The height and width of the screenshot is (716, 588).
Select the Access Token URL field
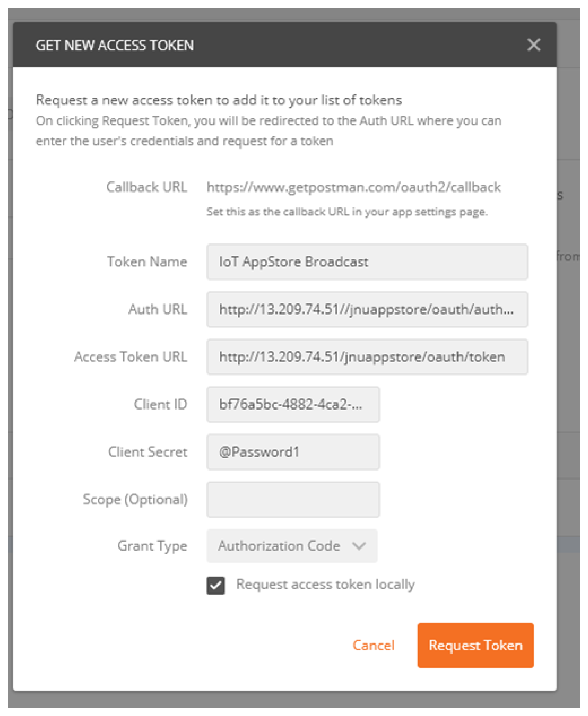coord(367,357)
